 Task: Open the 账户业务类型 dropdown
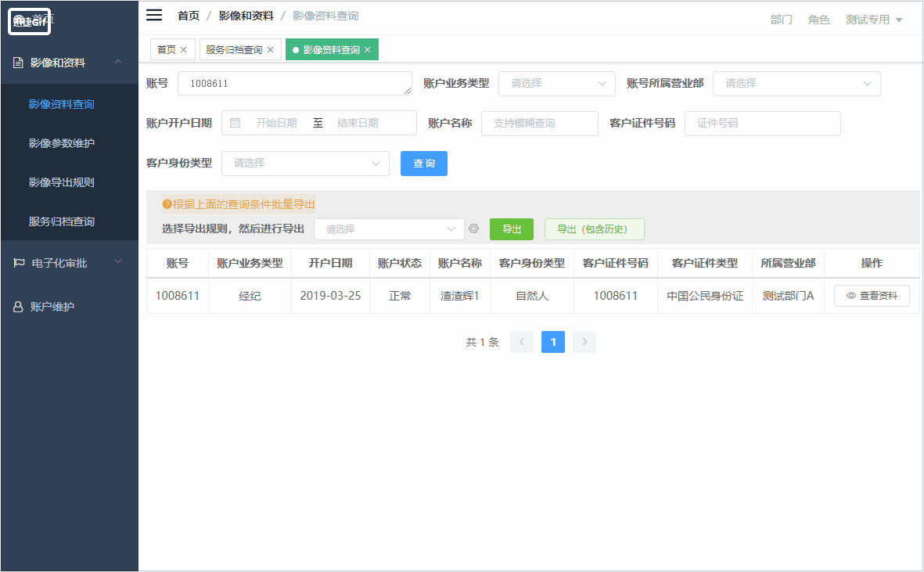click(x=557, y=84)
